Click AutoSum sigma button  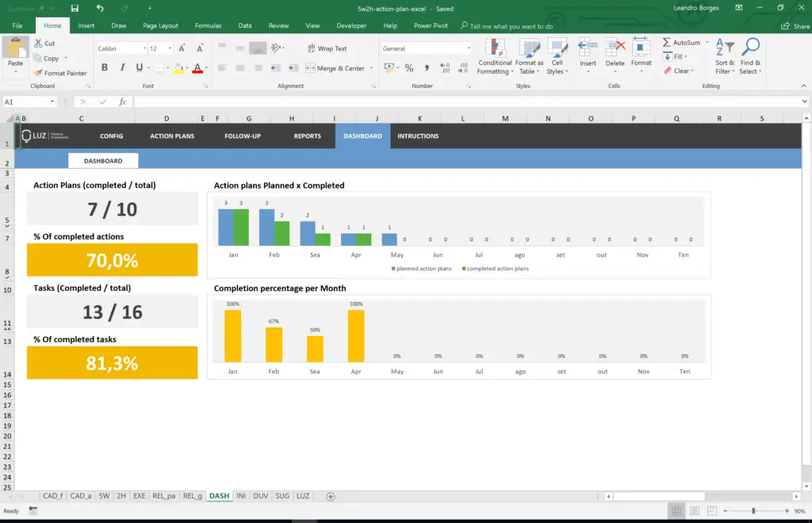click(681, 43)
